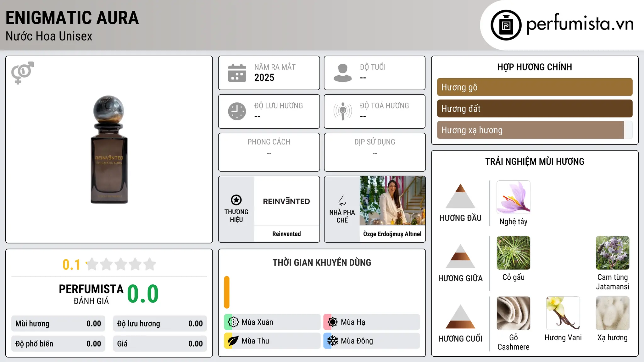The height and width of the screenshot is (362, 644).
Task: Click the Nước Hoa Unisex subtitle
Action: [x=49, y=36]
